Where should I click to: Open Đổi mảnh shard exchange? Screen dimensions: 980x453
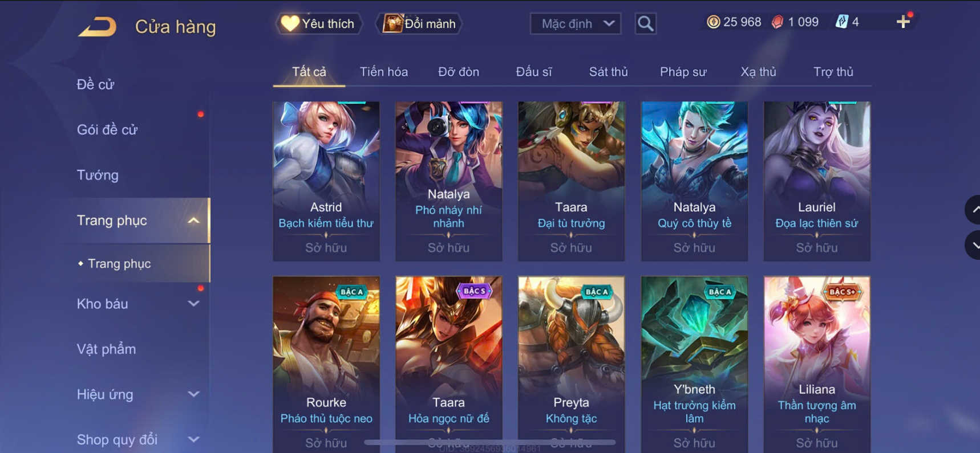(x=419, y=23)
